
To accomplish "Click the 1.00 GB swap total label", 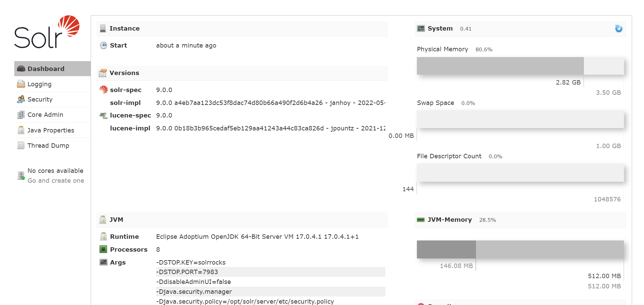I will (x=608, y=146).
